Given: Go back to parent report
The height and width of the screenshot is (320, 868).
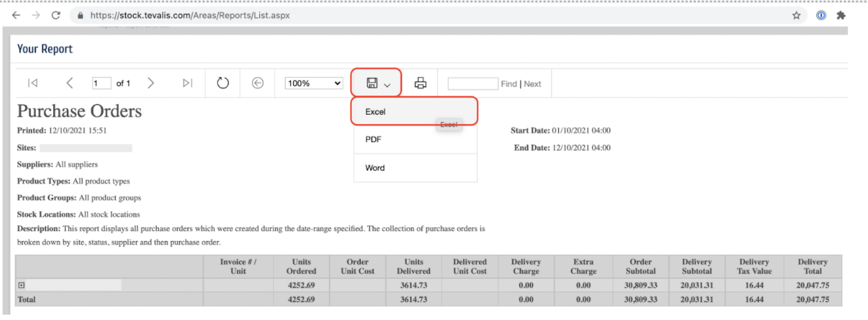Looking at the screenshot, I should [x=258, y=83].
